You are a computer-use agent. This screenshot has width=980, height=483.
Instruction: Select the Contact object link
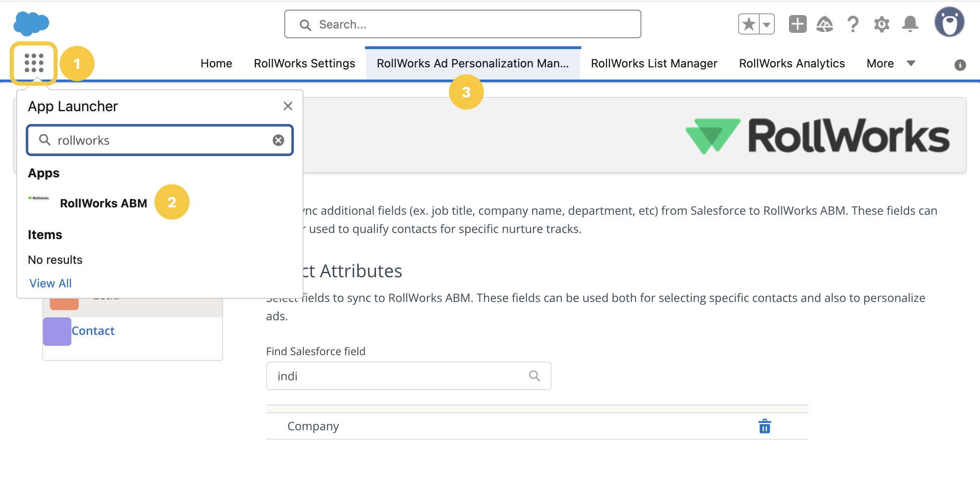[x=93, y=331]
